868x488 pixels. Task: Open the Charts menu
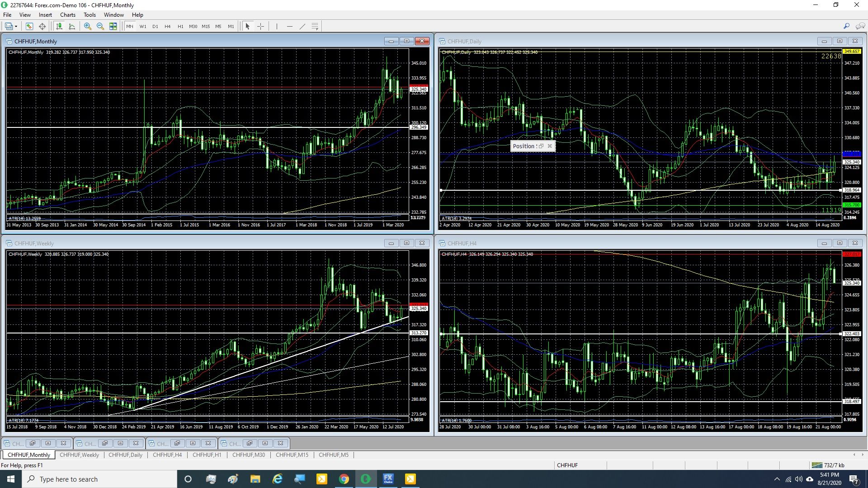click(68, 15)
